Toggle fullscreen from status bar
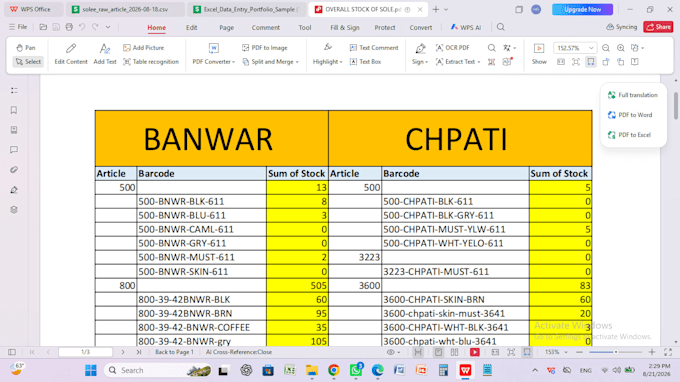Image resolution: width=680 pixels, height=382 pixels. (668, 352)
